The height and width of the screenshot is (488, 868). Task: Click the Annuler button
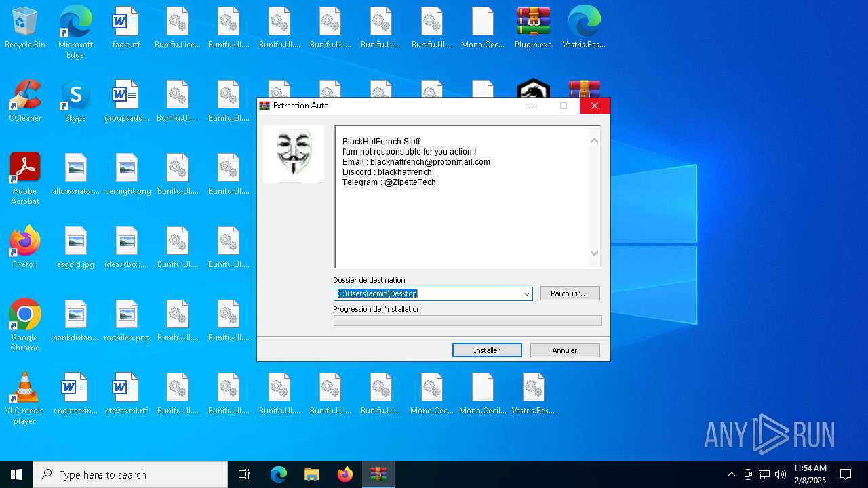point(565,350)
